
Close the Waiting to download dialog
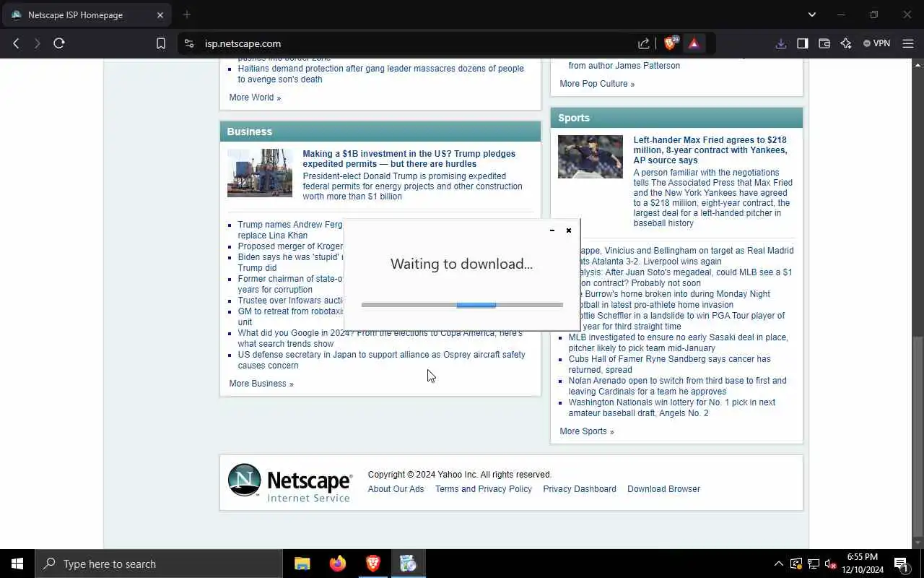click(x=569, y=230)
